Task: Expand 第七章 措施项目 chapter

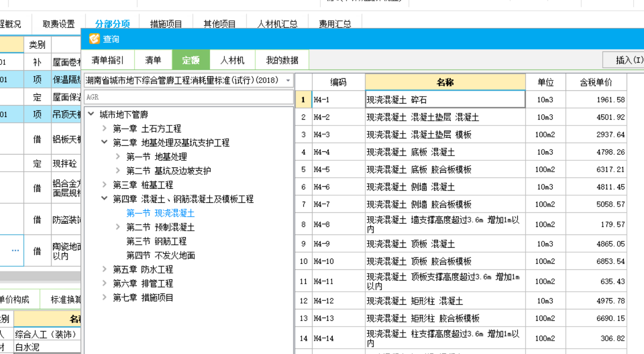Action: tap(105, 297)
